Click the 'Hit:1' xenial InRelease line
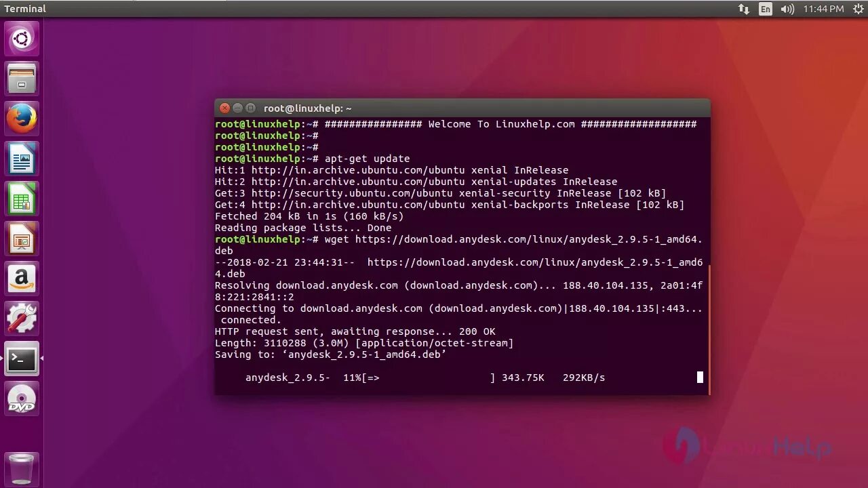Image resolution: width=868 pixels, height=488 pixels. [x=392, y=170]
